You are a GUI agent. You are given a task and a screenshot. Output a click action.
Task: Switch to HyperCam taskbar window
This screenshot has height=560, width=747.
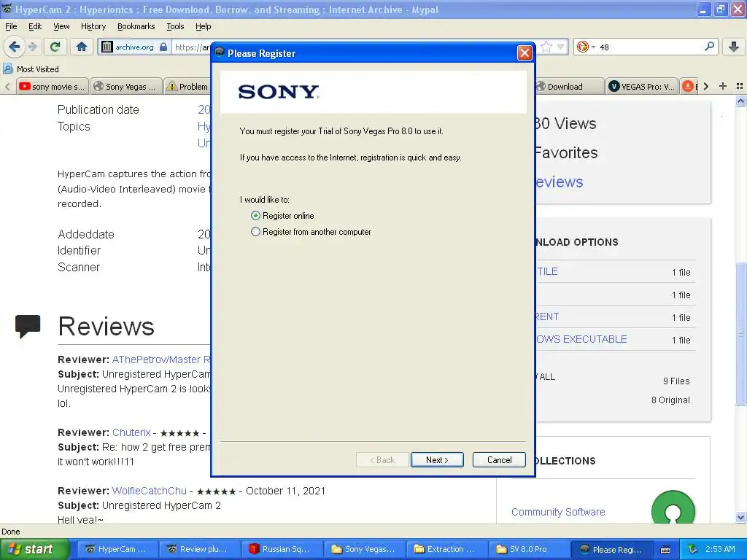point(116,549)
